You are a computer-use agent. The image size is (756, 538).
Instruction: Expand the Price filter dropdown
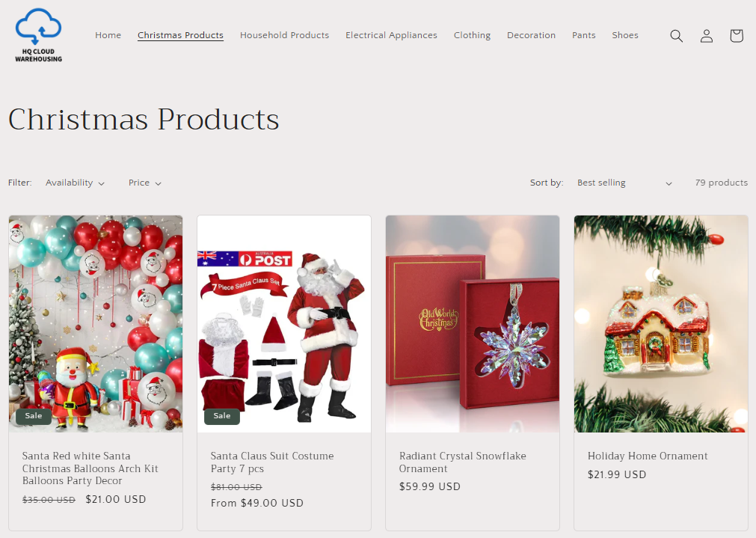[x=144, y=183]
